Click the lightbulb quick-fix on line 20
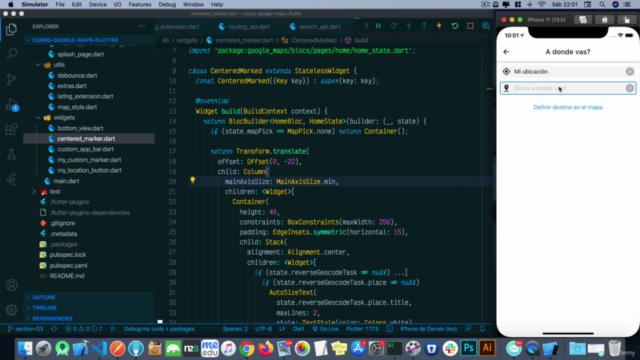 193,180
